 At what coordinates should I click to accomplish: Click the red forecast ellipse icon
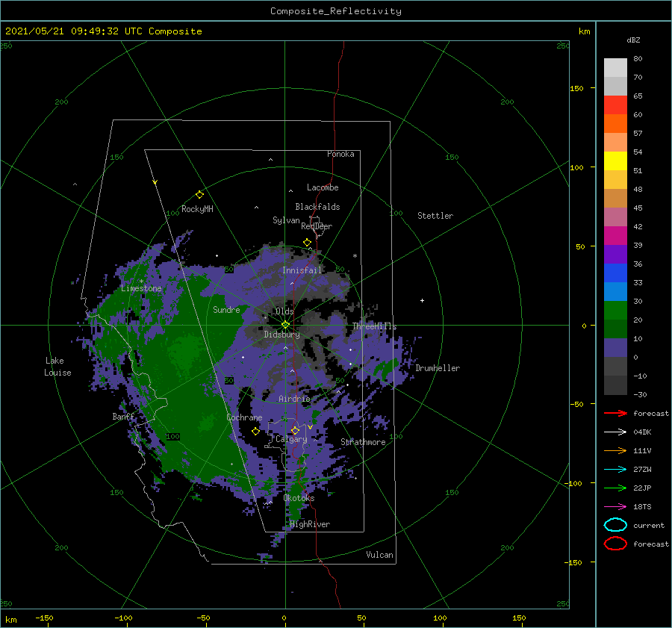615,544
